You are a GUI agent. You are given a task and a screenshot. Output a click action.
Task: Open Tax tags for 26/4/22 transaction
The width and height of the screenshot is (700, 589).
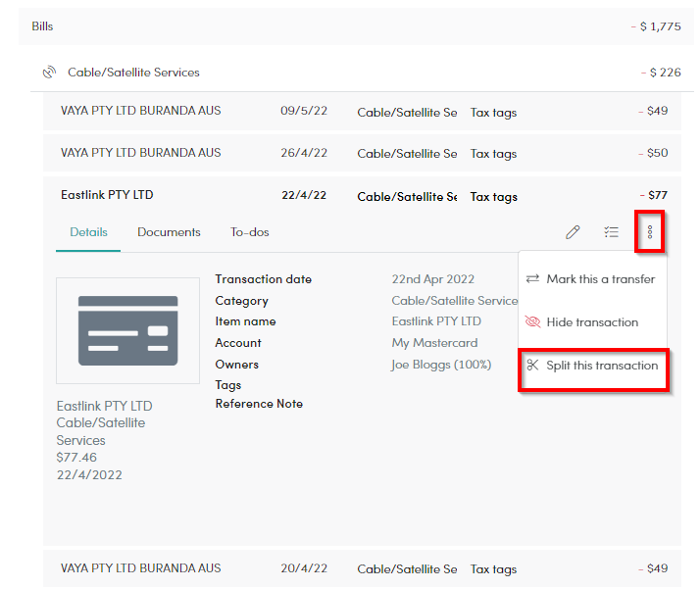pos(493,154)
